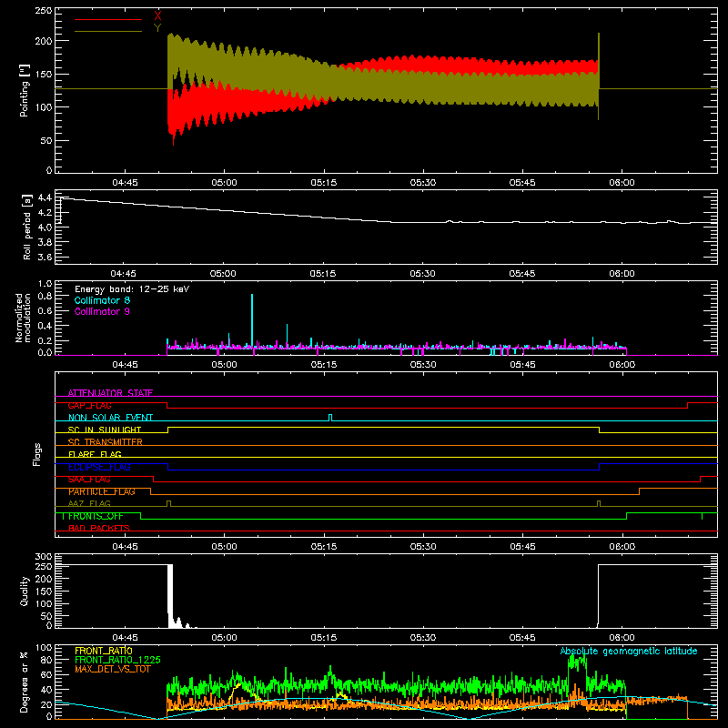The width and height of the screenshot is (728, 728).
Task: Click the FRONT_RATIO legend label
Action: (x=104, y=651)
